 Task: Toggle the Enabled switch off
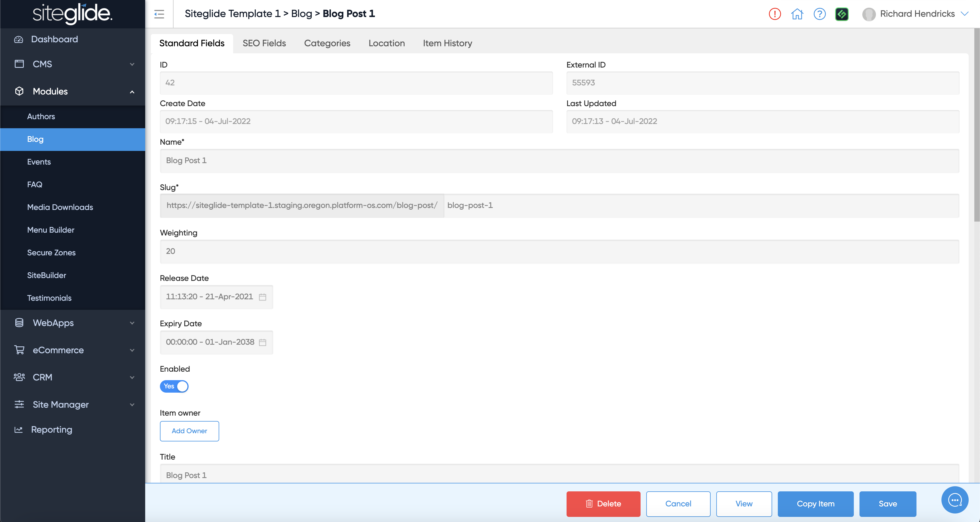coord(174,386)
